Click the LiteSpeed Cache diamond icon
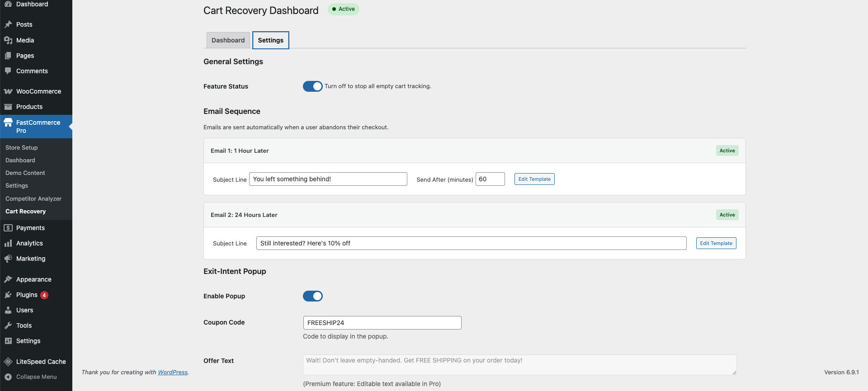868x391 pixels. coord(8,362)
